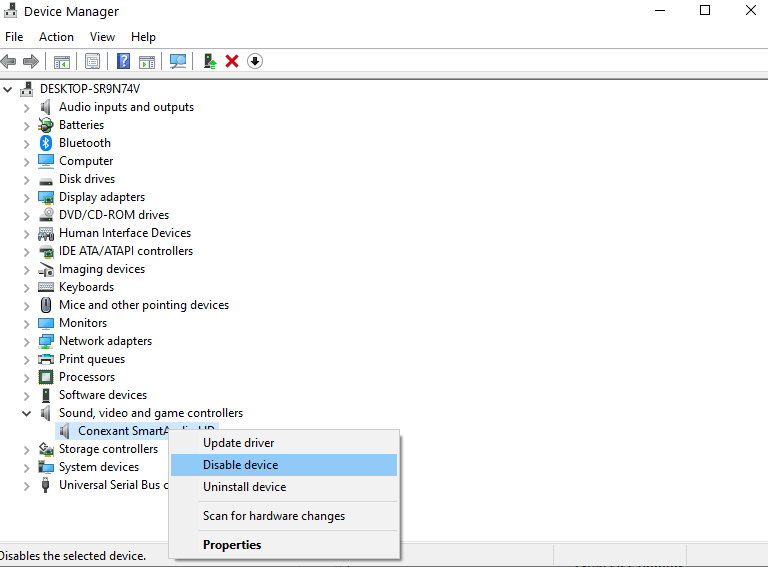Click the Imaging devices camera icon

(x=46, y=269)
